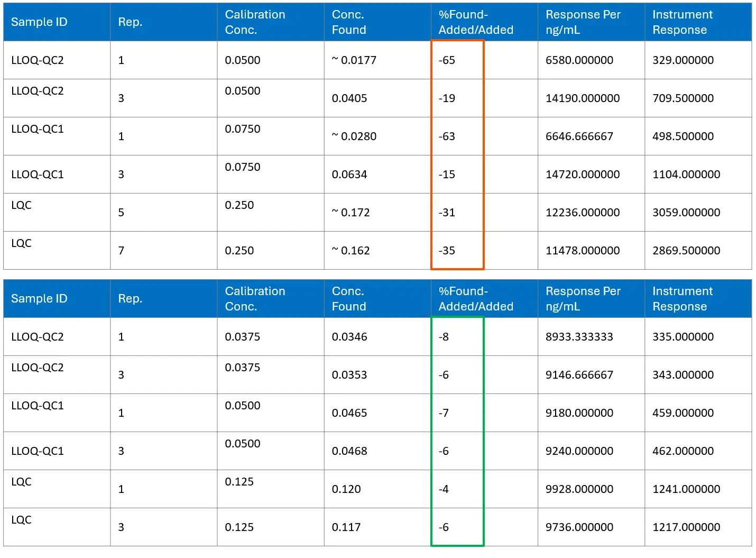
Task: Click the Instrument Response value 1104.000000
Action: 686,175
